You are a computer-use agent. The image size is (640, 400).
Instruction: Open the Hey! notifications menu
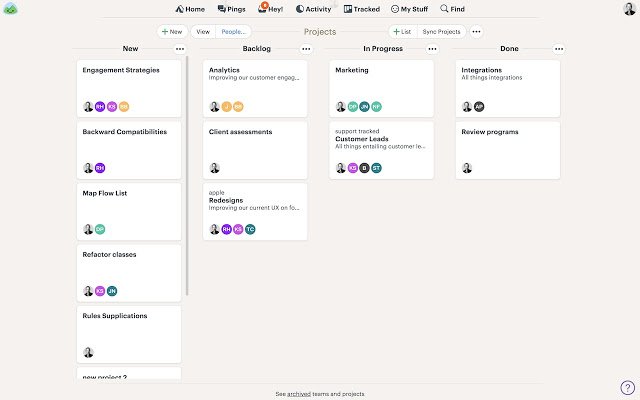(x=271, y=9)
